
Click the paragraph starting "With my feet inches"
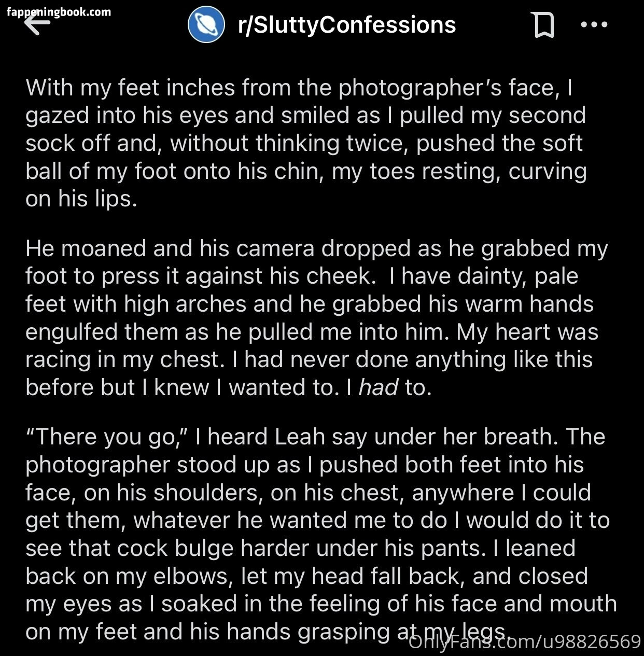pos(306,143)
